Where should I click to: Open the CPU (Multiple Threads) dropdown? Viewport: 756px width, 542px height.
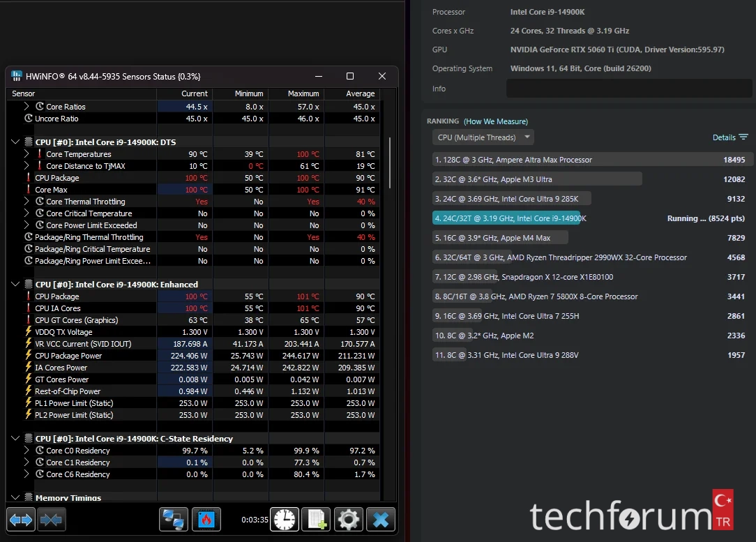point(483,137)
